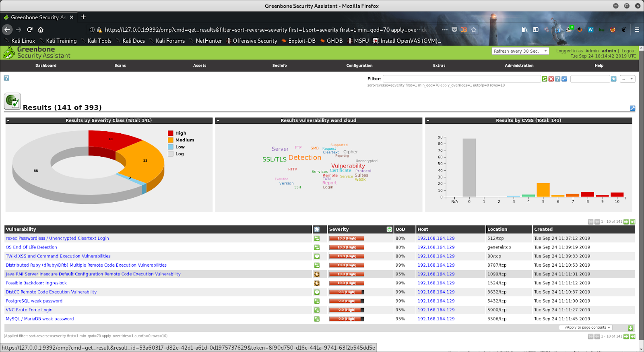Image resolution: width=644 pixels, height=352 pixels.
Task: Open the Dashboard menu
Action: click(x=46, y=65)
